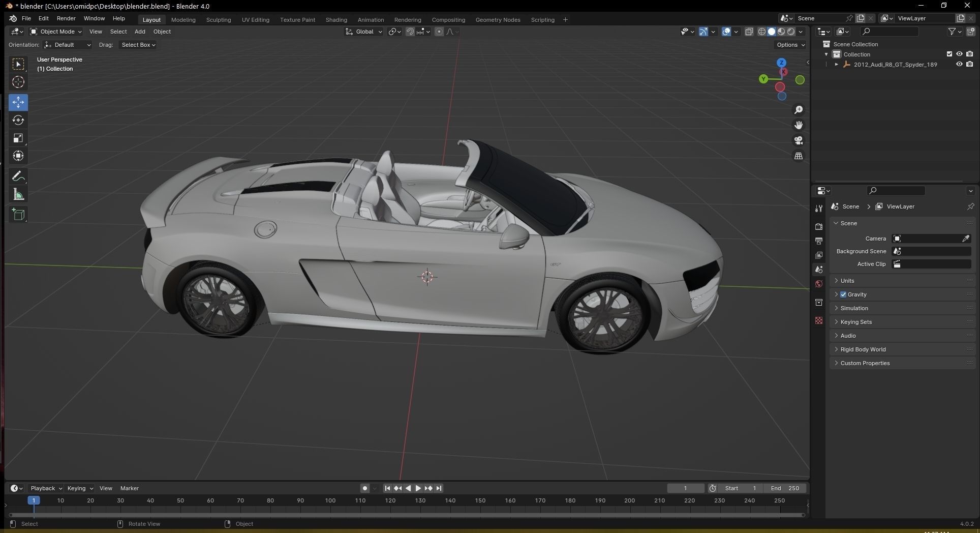Screen dimensions: 980x533
Task: Expand the Units panel
Action: (903, 281)
